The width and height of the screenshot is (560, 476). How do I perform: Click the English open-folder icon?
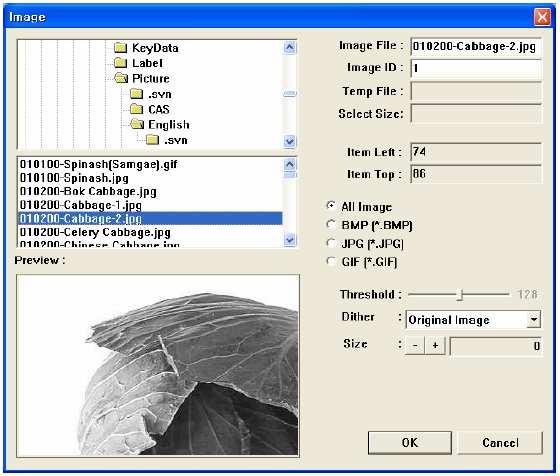[137, 124]
